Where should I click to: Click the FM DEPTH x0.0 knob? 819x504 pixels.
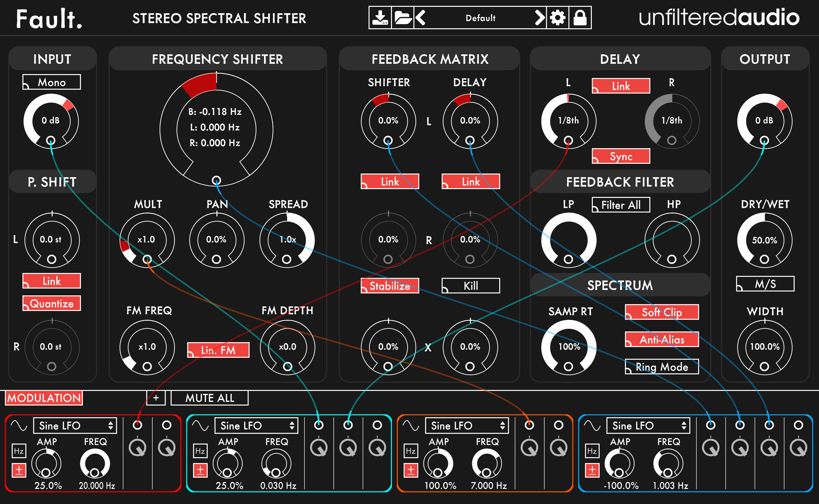287,347
